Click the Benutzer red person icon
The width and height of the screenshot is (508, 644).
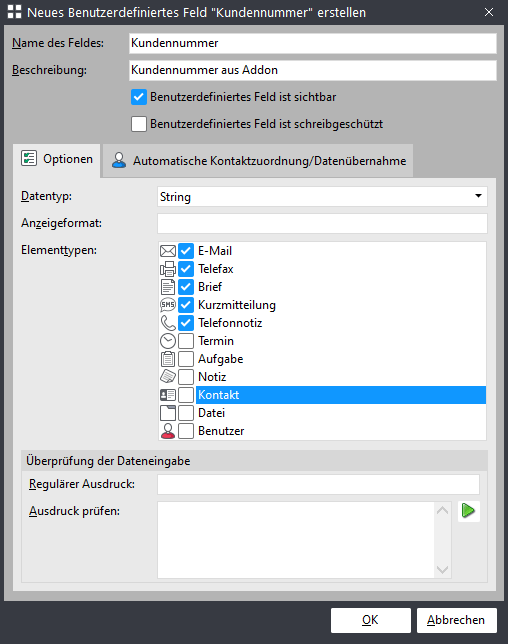pyautogui.click(x=168, y=431)
